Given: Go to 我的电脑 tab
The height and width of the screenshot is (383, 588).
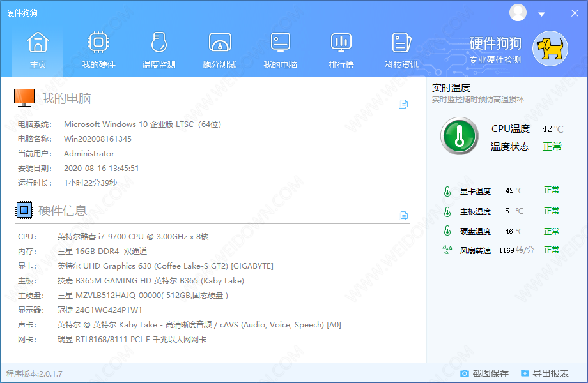Looking at the screenshot, I should pyautogui.click(x=280, y=51).
